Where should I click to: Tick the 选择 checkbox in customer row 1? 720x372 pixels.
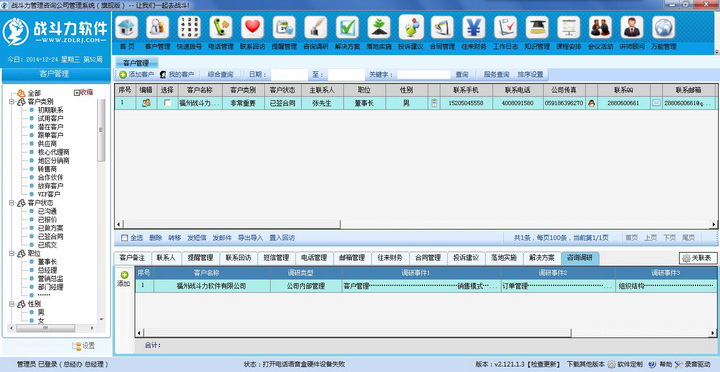[168, 103]
